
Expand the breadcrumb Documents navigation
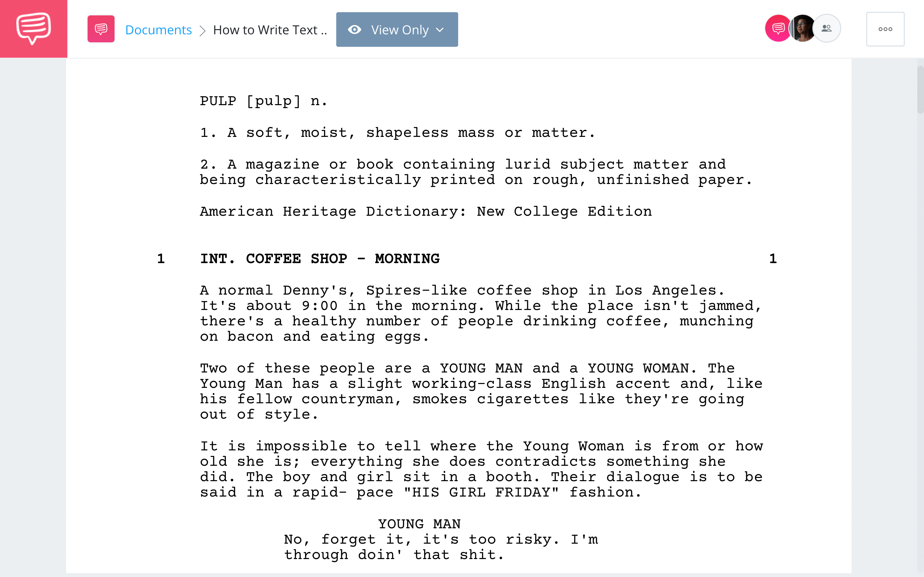[158, 29]
